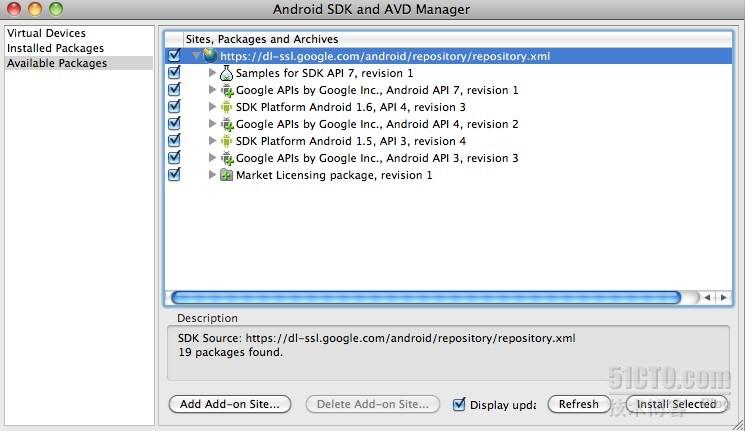This screenshot has height=431, width=745.
Task: Switch to Installed Packages
Action: (x=55, y=48)
